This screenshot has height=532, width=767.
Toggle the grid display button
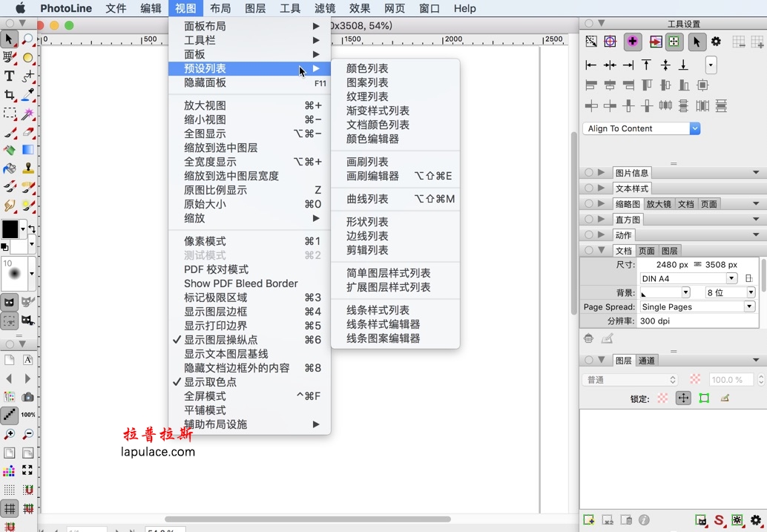pyautogui.click(x=10, y=508)
